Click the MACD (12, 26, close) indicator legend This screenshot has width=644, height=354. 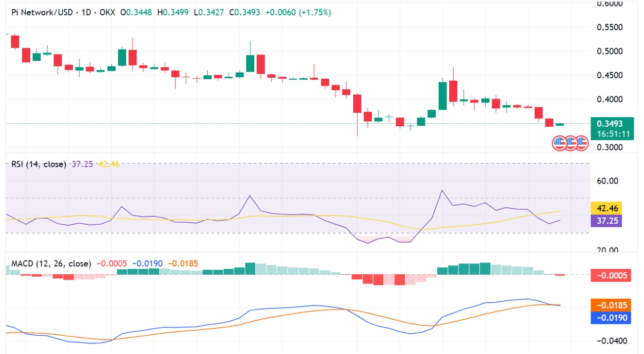51,264
